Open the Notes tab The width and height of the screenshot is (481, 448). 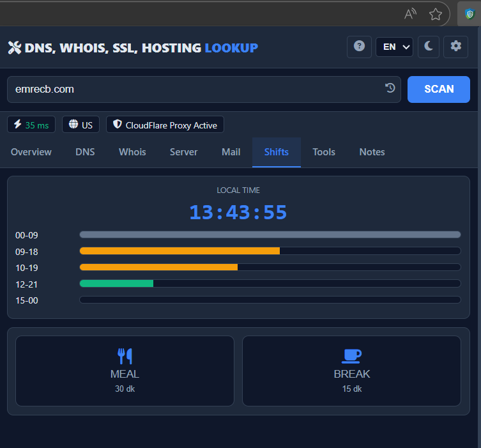click(372, 152)
